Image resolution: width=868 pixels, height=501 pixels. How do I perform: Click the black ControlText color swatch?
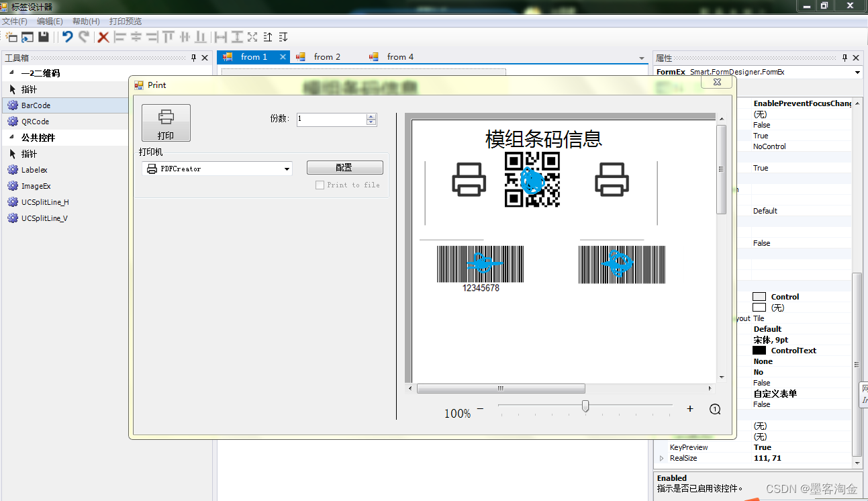759,351
